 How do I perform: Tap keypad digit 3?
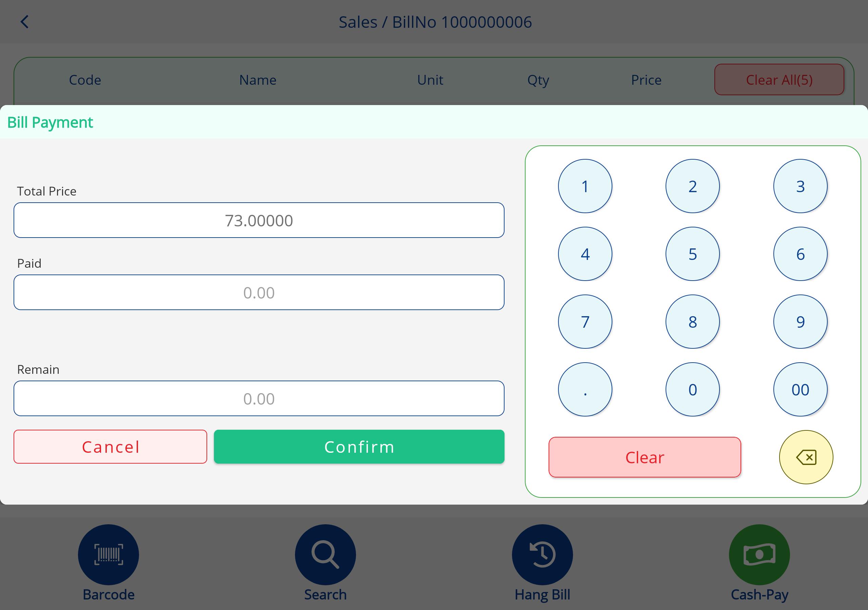[x=800, y=186]
